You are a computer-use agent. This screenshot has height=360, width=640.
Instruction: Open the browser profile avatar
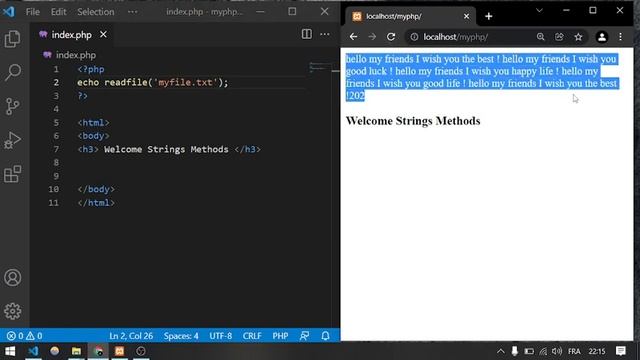coord(602,37)
